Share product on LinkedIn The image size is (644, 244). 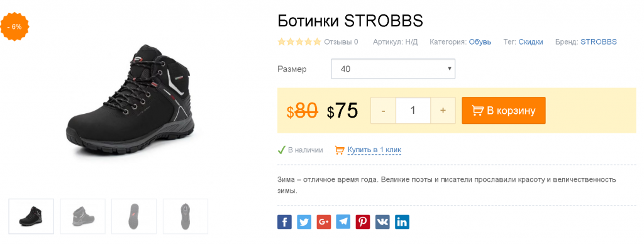[402, 222]
